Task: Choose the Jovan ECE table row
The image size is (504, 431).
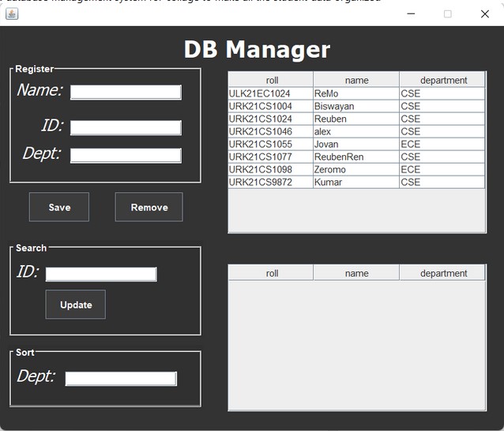Action: coord(355,144)
